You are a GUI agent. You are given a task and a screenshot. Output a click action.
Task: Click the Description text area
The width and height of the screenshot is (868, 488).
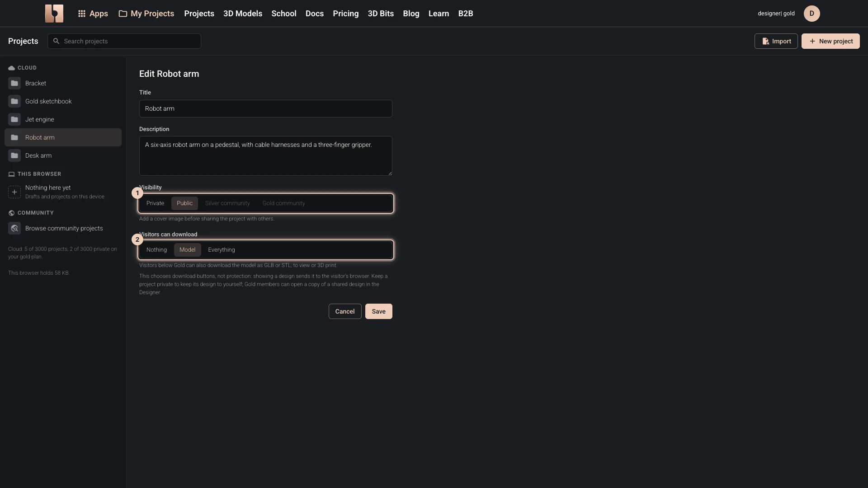coord(266,156)
